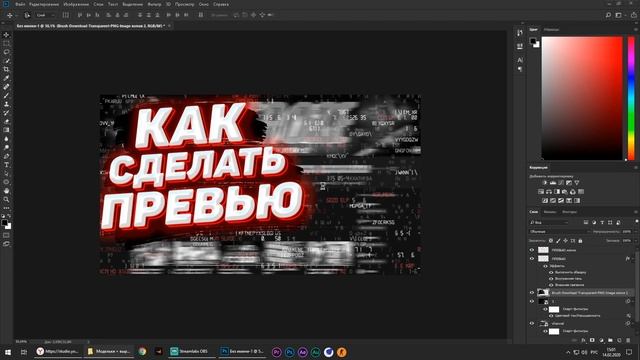This screenshot has width=640, height=360.
Task: Switch to the Каналы tab
Action: 550,212
